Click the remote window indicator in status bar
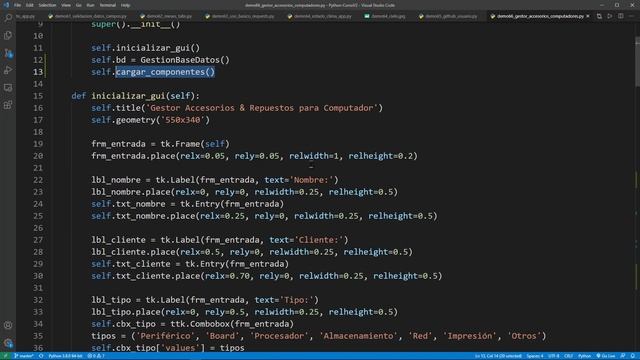640x360 pixels. click(x=5, y=356)
